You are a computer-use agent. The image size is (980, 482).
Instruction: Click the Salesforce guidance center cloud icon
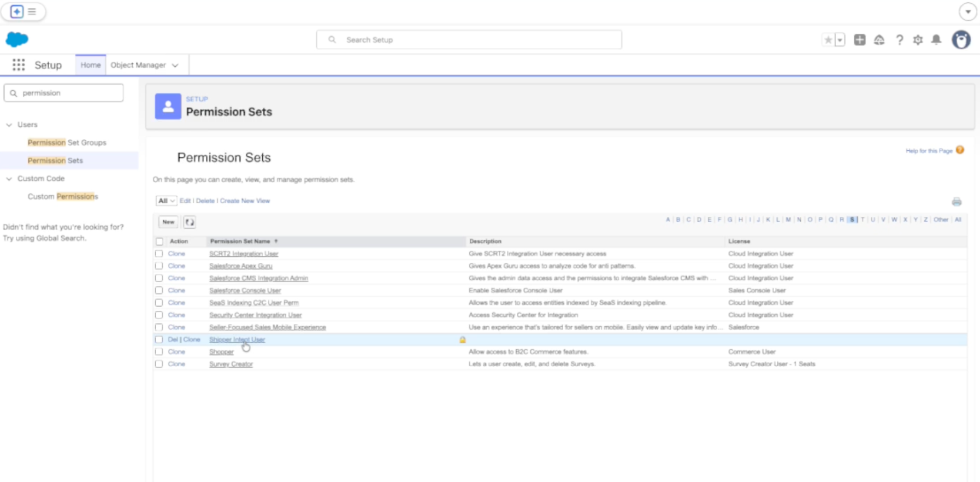coord(879,40)
